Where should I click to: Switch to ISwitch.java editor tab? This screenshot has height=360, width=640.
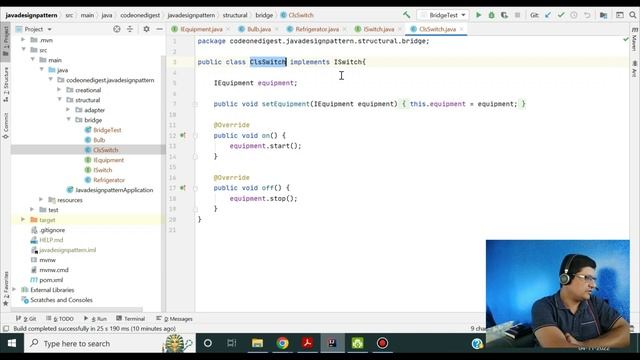379,29
